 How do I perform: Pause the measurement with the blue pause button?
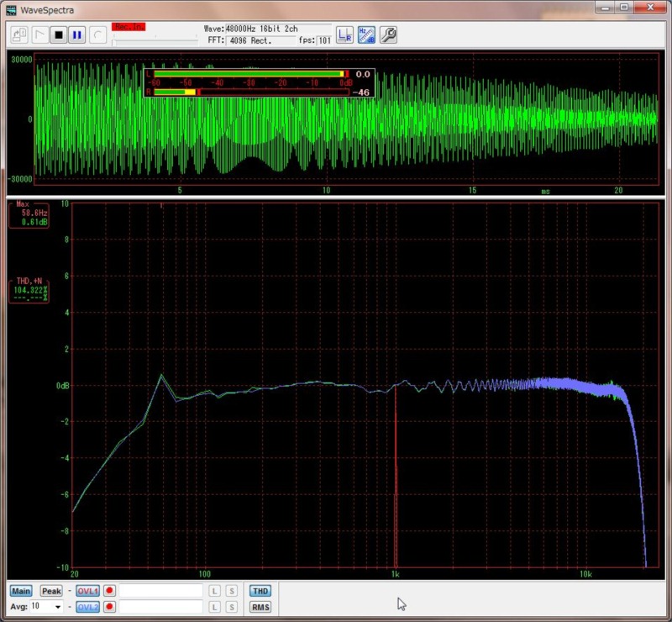(76, 35)
